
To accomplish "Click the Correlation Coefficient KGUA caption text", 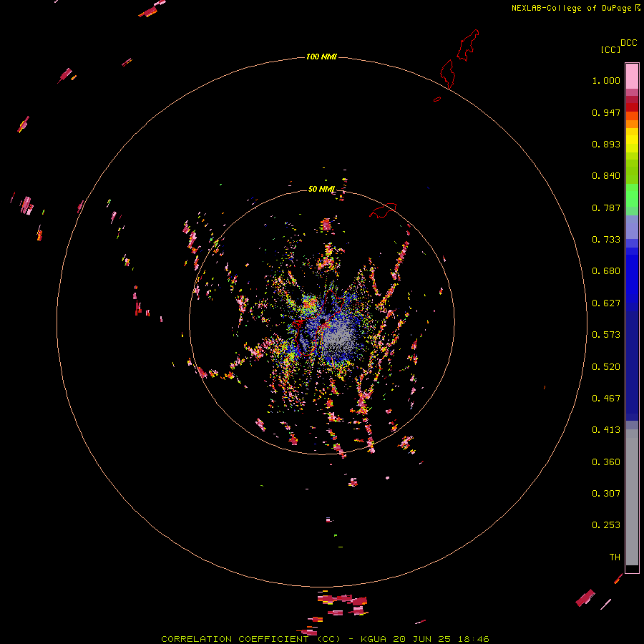I will 325,639.
